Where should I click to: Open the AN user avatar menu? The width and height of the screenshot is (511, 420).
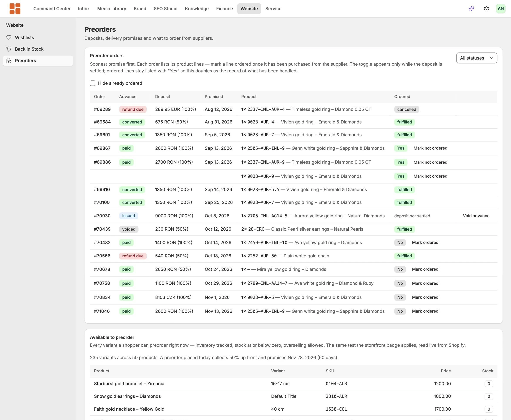pos(501,9)
